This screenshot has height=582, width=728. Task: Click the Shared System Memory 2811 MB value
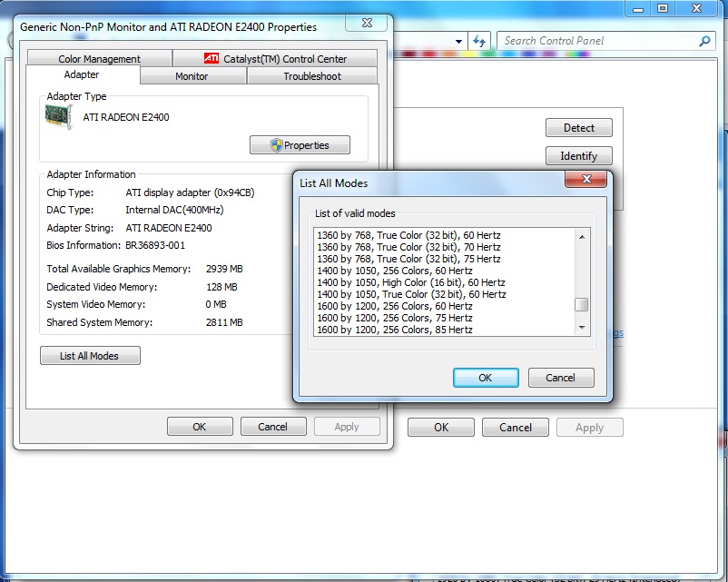224,322
